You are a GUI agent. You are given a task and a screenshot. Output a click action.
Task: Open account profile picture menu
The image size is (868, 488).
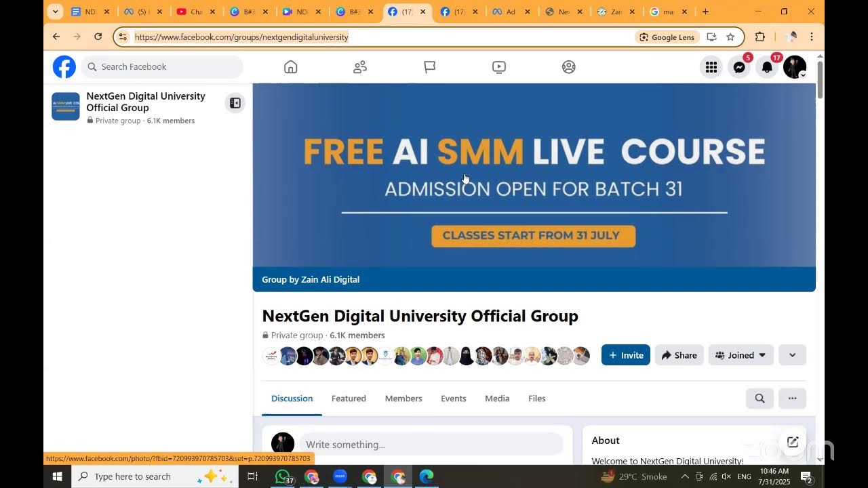(x=795, y=67)
